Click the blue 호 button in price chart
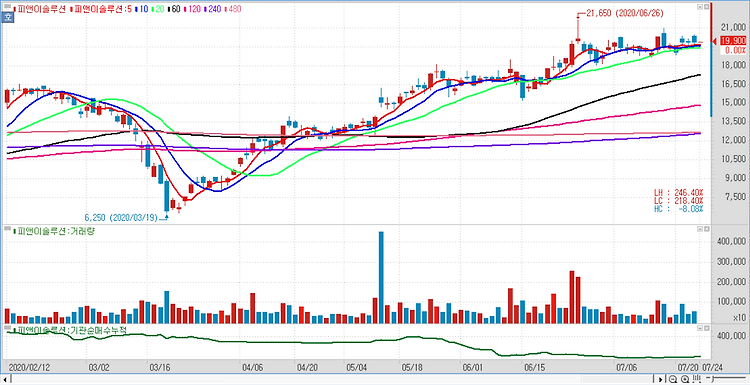The width and height of the screenshot is (750, 385). pyautogui.click(x=7, y=18)
